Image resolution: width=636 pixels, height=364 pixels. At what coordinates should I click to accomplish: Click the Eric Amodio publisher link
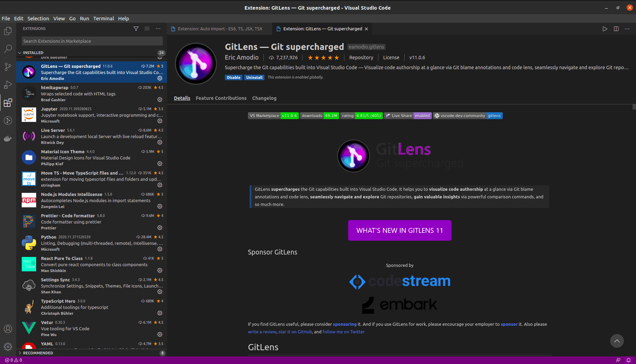pos(242,58)
